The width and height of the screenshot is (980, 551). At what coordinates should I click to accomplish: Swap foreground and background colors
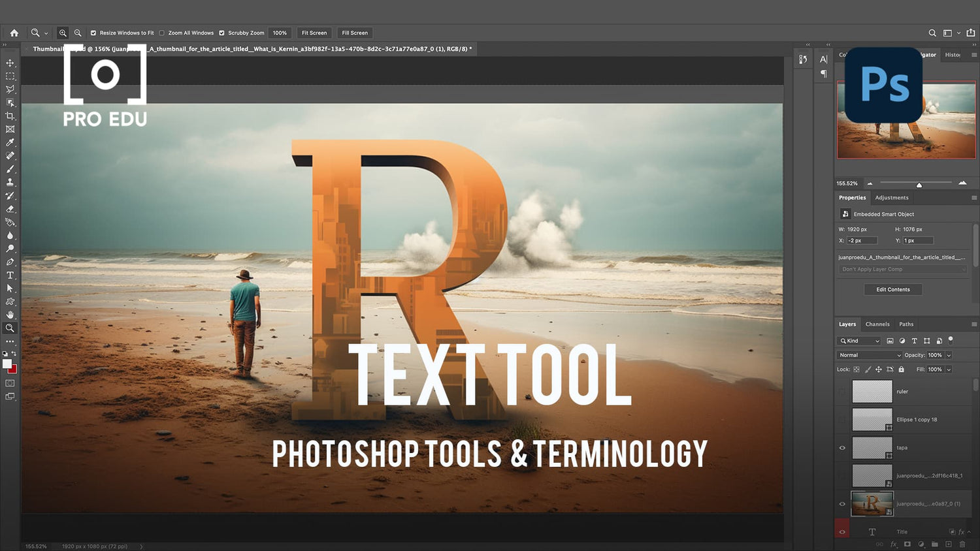(14, 354)
